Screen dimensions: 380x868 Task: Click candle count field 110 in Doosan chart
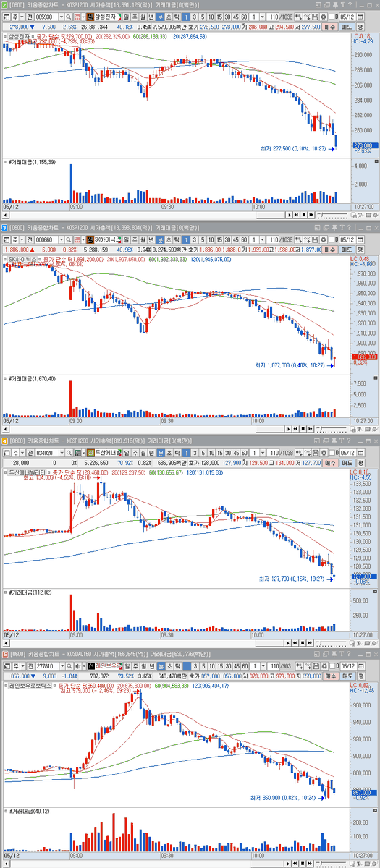273,452
